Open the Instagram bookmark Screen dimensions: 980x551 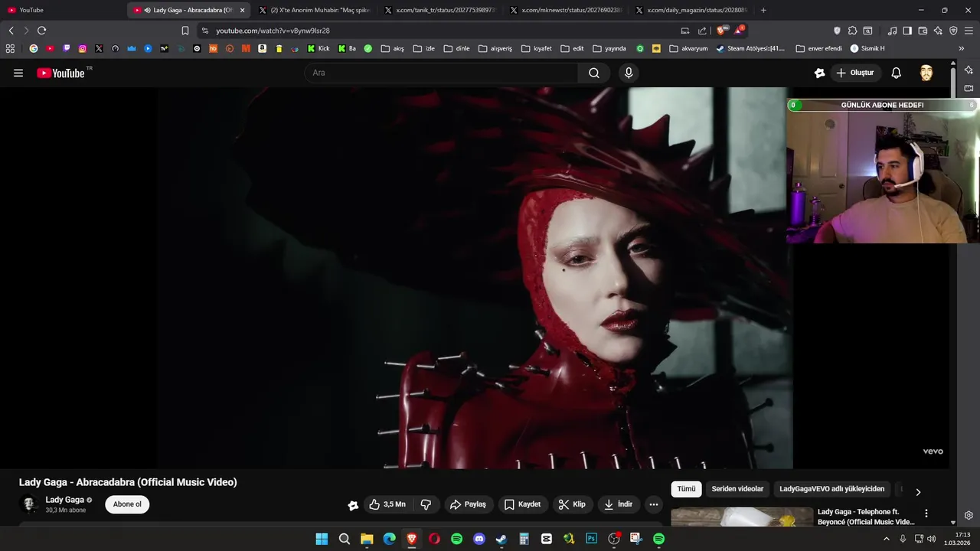[83, 48]
